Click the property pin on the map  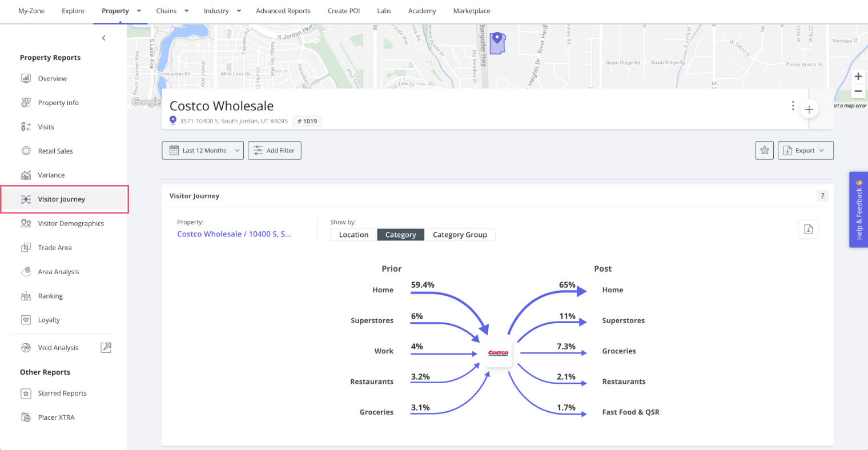tap(497, 38)
